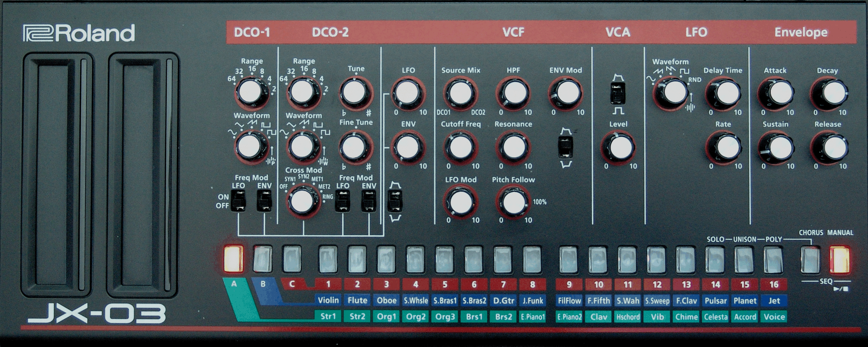Push patch button 6 (S.Bras2/Brs1)
This screenshot has height=347, width=868.
tap(474, 259)
